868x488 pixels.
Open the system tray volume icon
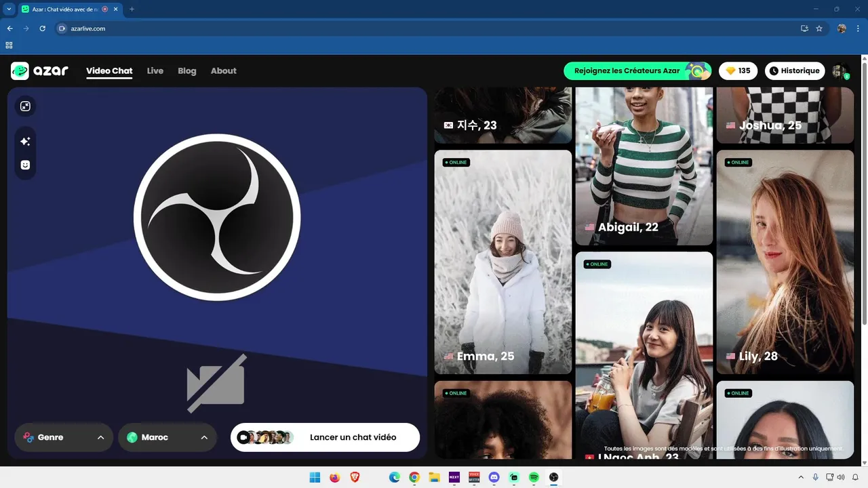(841, 478)
